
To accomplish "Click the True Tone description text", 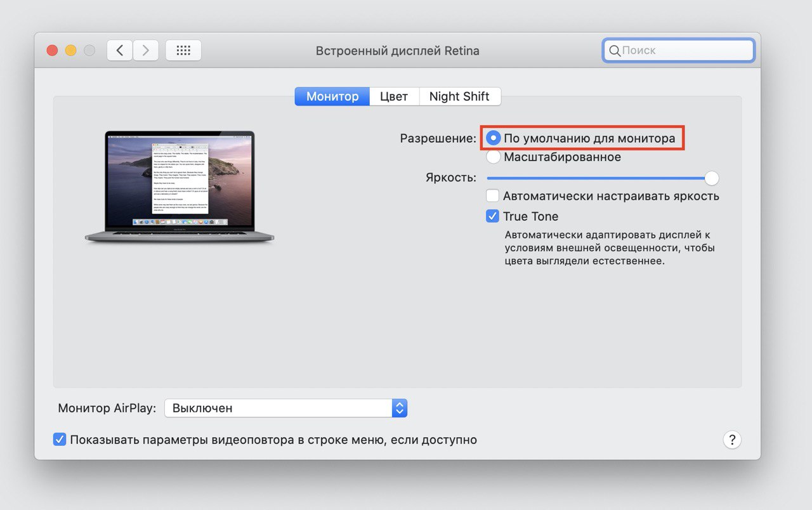I will (610, 247).
